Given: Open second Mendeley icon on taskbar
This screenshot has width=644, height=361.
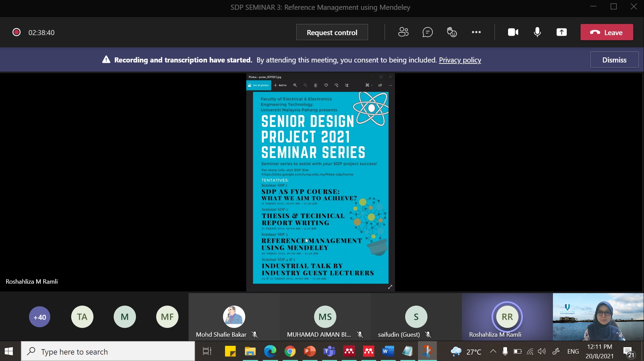Looking at the screenshot, I should click(369, 351).
